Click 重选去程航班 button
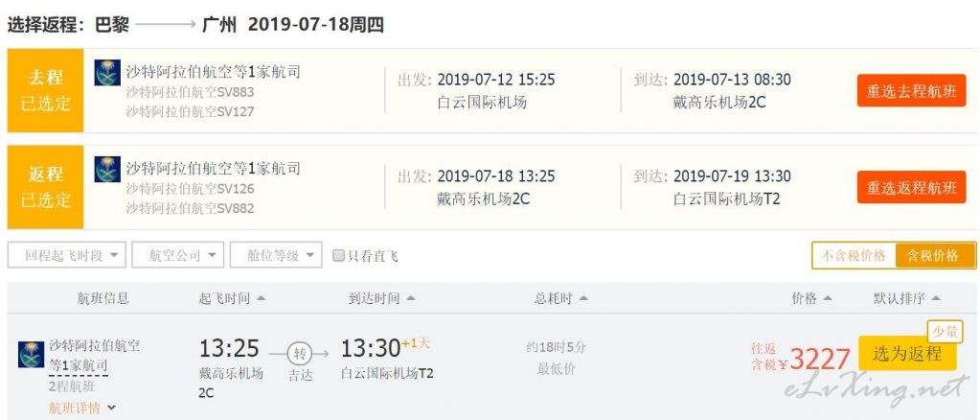 911,91
